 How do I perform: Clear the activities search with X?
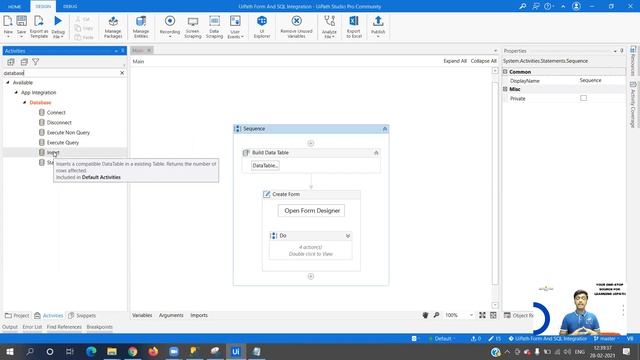click(x=122, y=73)
